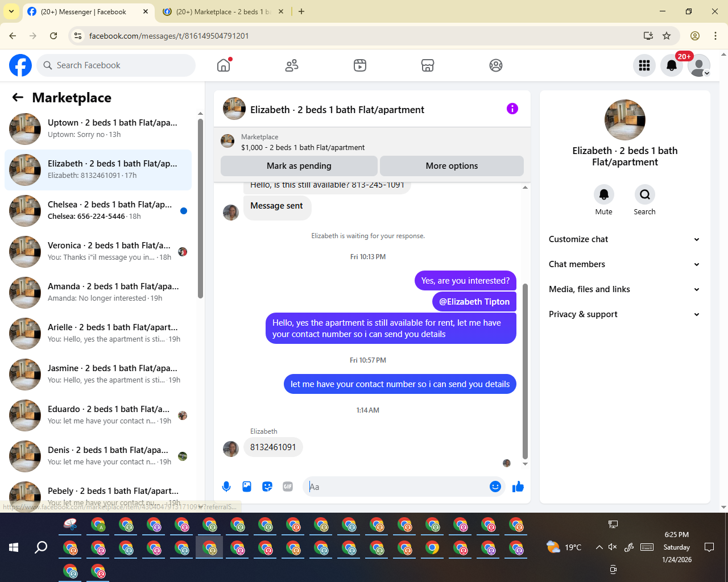Open the $1,000 listing link

[x=303, y=147]
